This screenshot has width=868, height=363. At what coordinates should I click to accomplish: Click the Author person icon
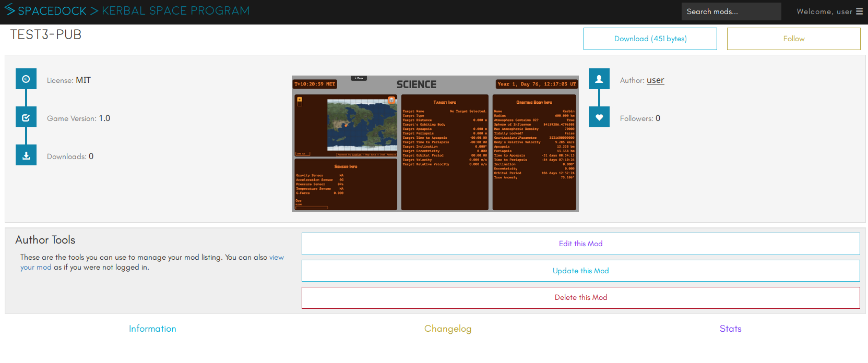599,79
